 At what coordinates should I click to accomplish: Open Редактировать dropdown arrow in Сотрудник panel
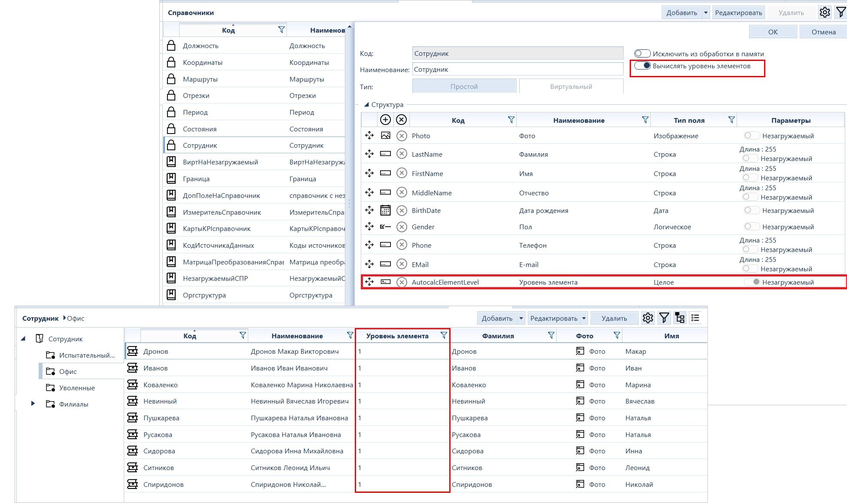pyautogui.click(x=584, y=318)
